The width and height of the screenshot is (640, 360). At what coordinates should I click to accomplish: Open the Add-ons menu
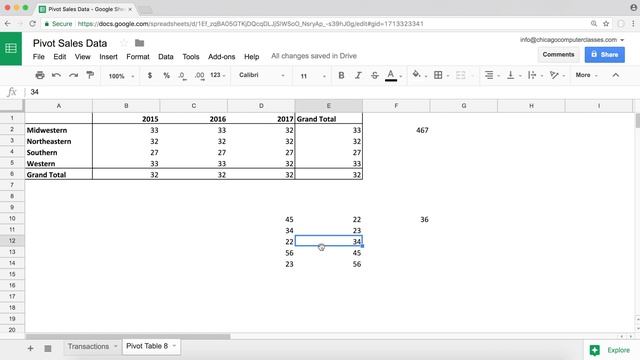pyautogui.click(x=222, y=57)
